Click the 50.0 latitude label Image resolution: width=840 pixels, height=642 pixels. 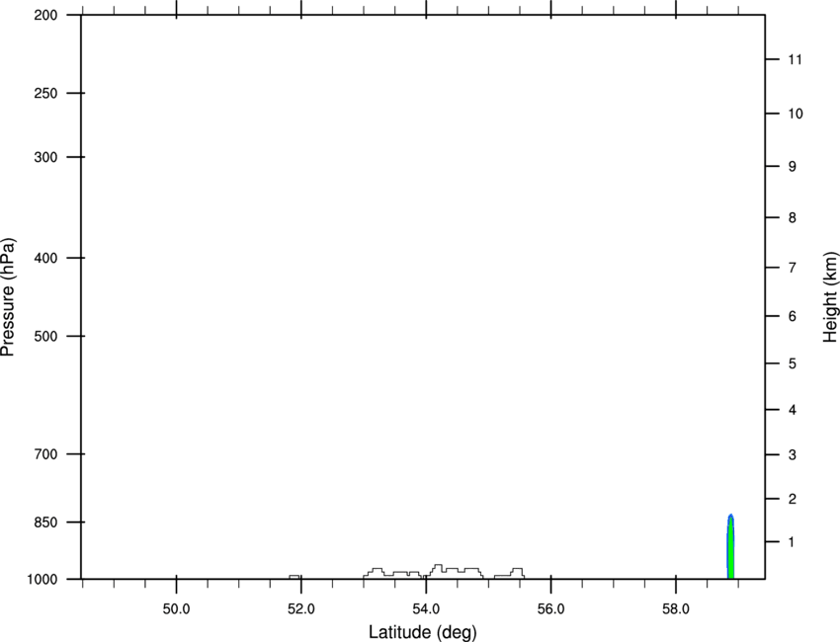pyautogui.click(x=176, y=609)
